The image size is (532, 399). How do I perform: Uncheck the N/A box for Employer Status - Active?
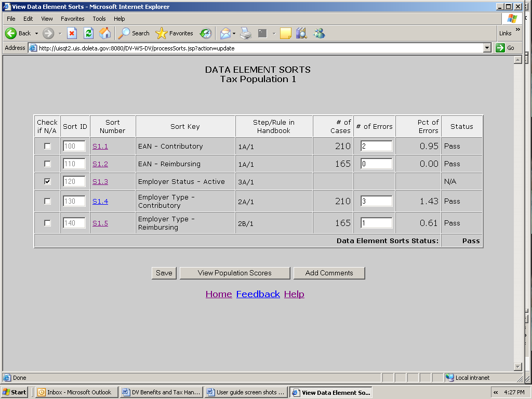(x=47, y=182)
